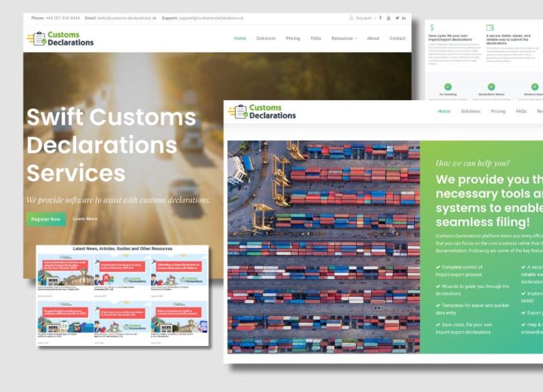Click the Account user icon in the top bar
Viewport: 543px width, 392px height.
tap(351, 17)
